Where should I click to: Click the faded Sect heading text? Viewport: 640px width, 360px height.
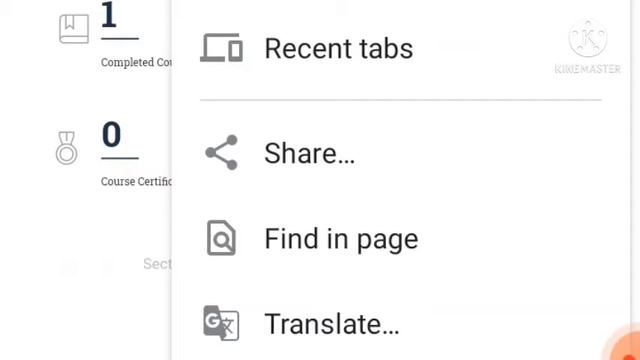coord(158,264)
